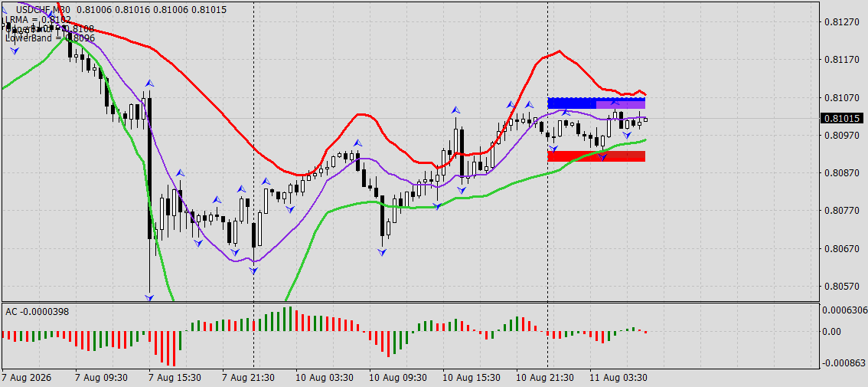Image resolution: width=868 pixels, height=387 pixels.
Task: Select the purple zone rectangle beside blue
Action: click(621, 103)
